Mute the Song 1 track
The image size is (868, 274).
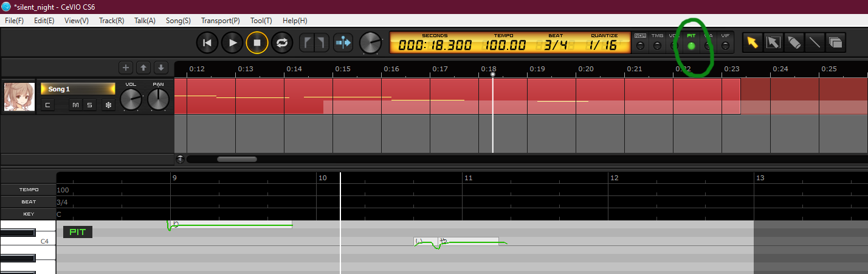75,105
